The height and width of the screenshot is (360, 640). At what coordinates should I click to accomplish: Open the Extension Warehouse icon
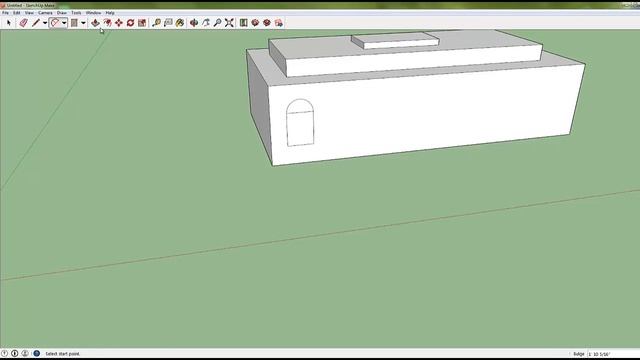267,23
